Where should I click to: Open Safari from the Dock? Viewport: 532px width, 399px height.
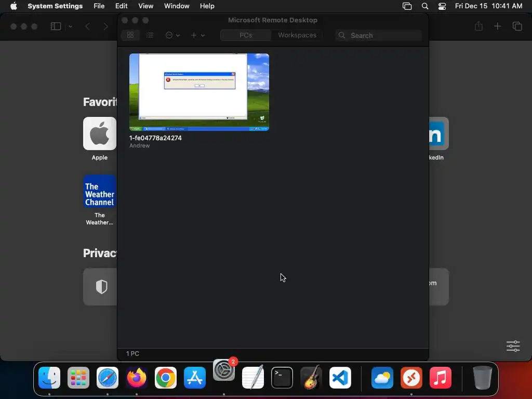coord(108,378)
